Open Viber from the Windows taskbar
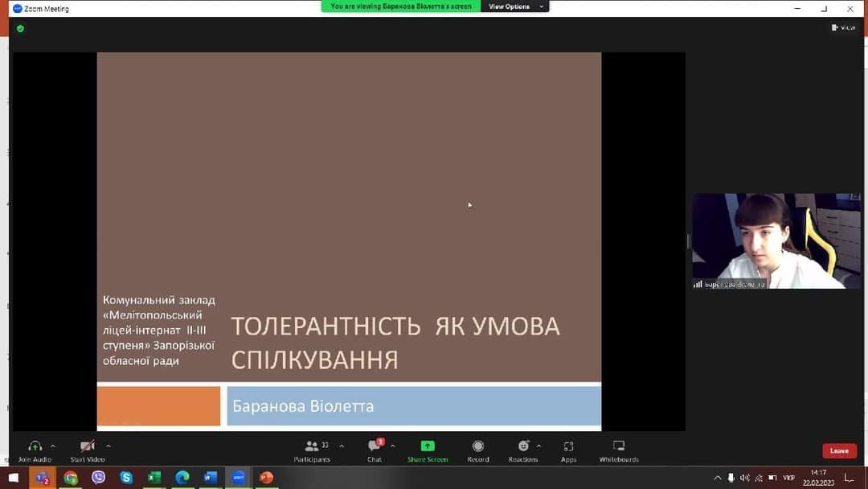Image resolution: width=868 pixels, height=489 pixels. (98, 478)
